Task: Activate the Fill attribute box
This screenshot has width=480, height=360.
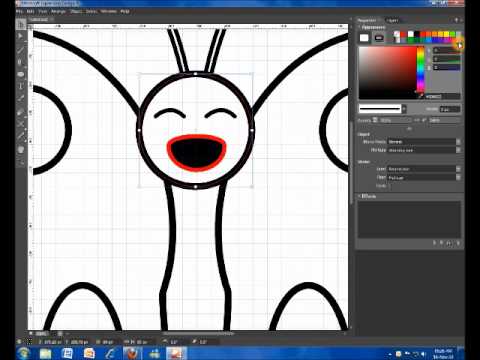Action: [x=364, y=38]
